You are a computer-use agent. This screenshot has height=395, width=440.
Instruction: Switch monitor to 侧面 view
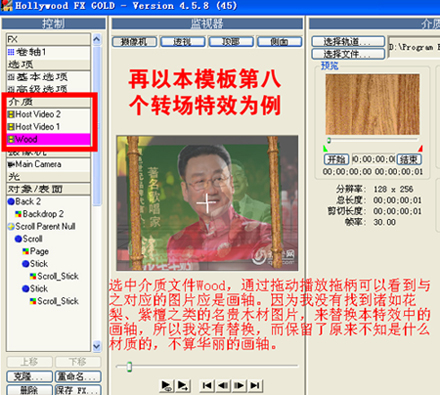coord(279,42)
